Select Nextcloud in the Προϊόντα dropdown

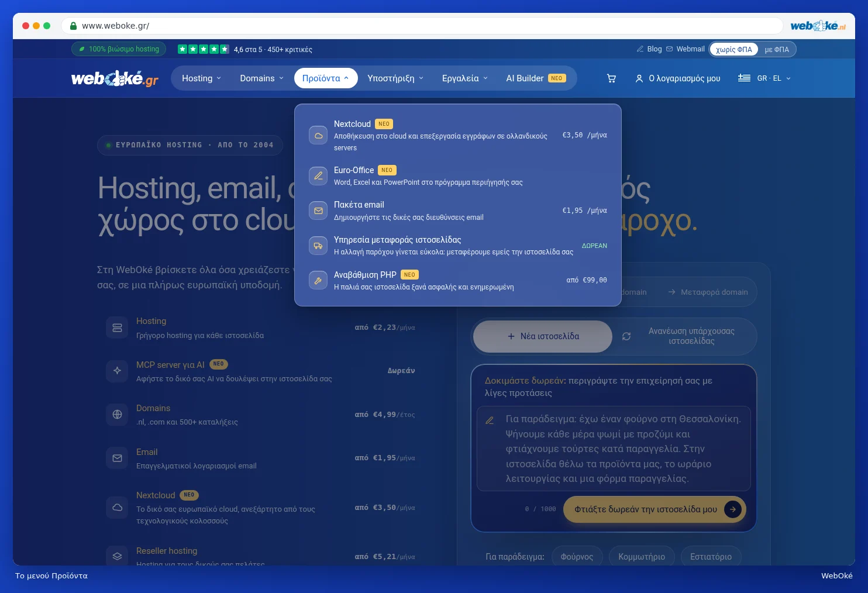point(457,135)
